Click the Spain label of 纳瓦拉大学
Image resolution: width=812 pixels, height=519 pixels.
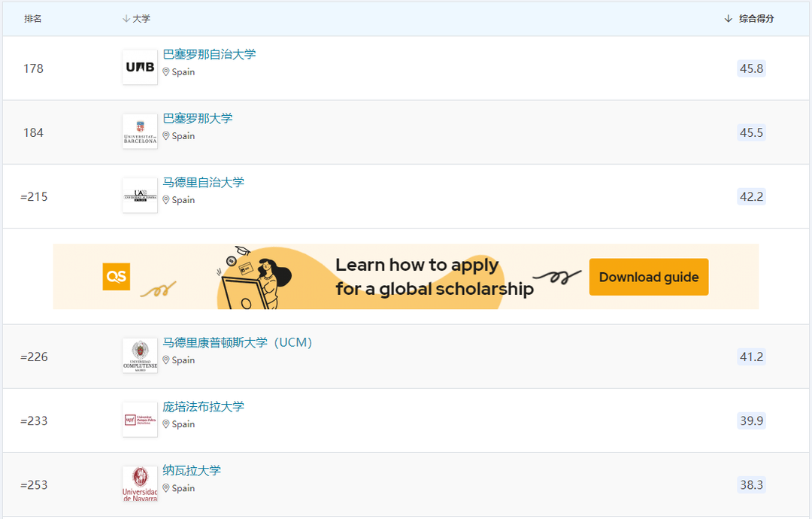tap(183, 488)
